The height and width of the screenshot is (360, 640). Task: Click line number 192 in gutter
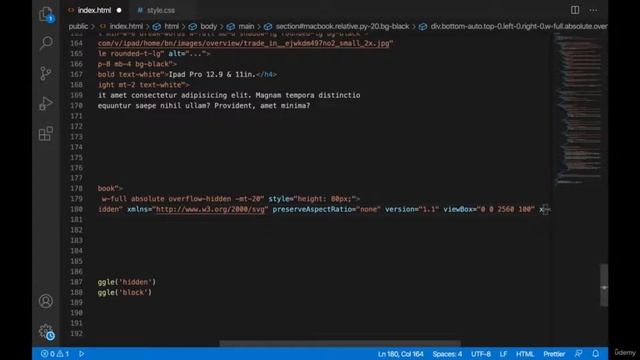(x=76, y=333)
